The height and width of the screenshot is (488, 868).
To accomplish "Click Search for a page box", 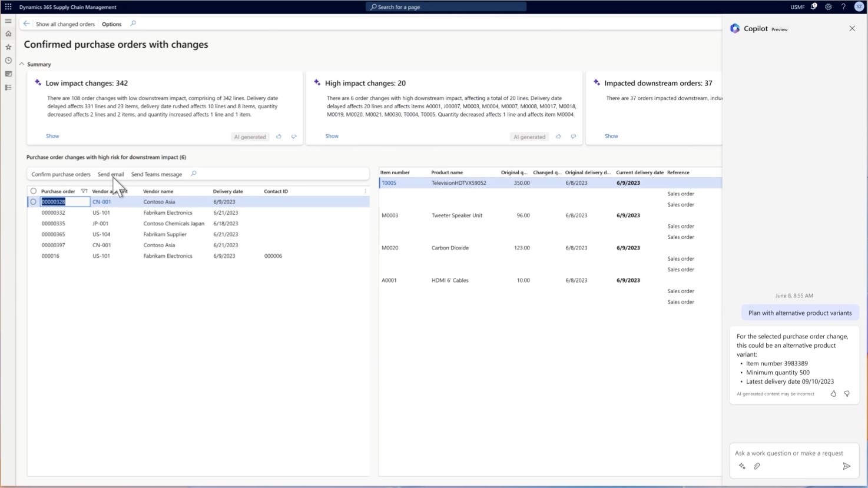I will click(x=446, y=7).
